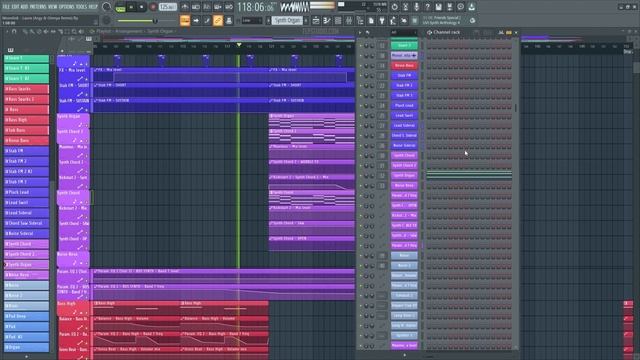Click the record button
Screen dimensions: 640x360
coord(153,7)
